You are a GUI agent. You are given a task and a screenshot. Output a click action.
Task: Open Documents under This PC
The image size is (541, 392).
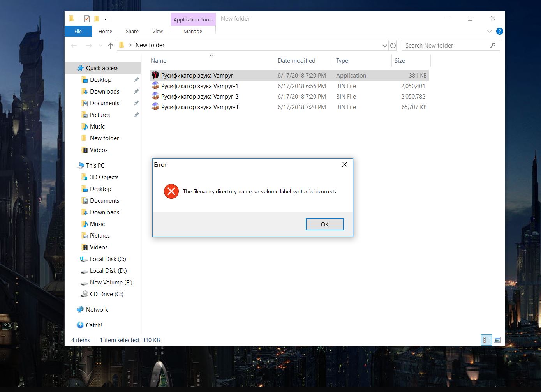click(x=104, y=200)
